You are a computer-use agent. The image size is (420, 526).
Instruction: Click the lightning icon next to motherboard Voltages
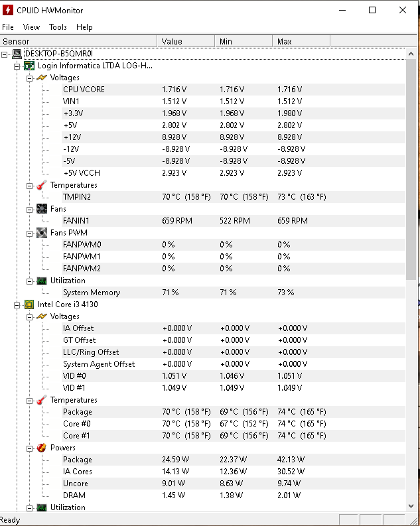click(42, 78)
